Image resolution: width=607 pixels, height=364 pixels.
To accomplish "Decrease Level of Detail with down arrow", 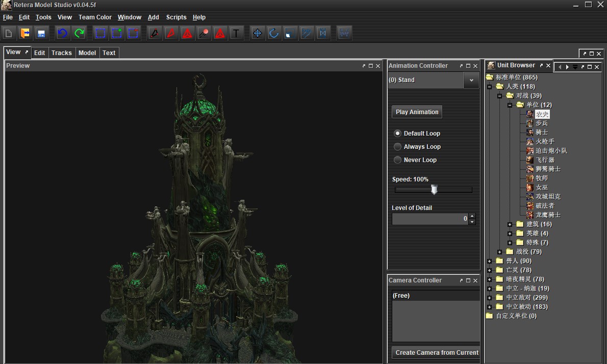I will [x=472, y=222].
